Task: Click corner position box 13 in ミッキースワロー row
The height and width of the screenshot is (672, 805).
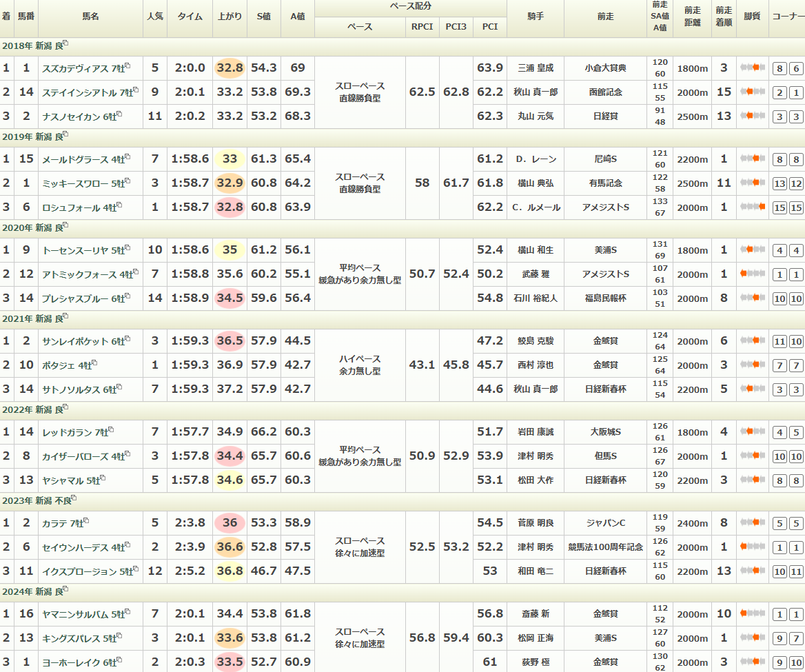Action: tap(779, 183)
